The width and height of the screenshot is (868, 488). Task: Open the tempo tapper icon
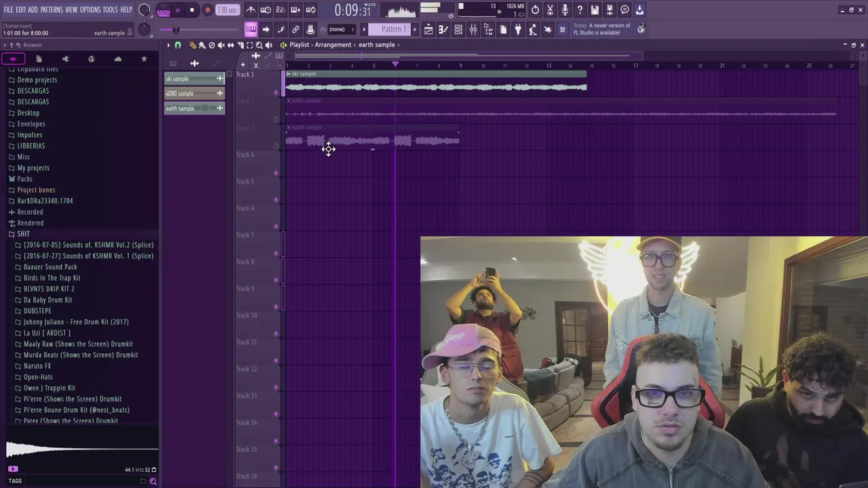533,29
